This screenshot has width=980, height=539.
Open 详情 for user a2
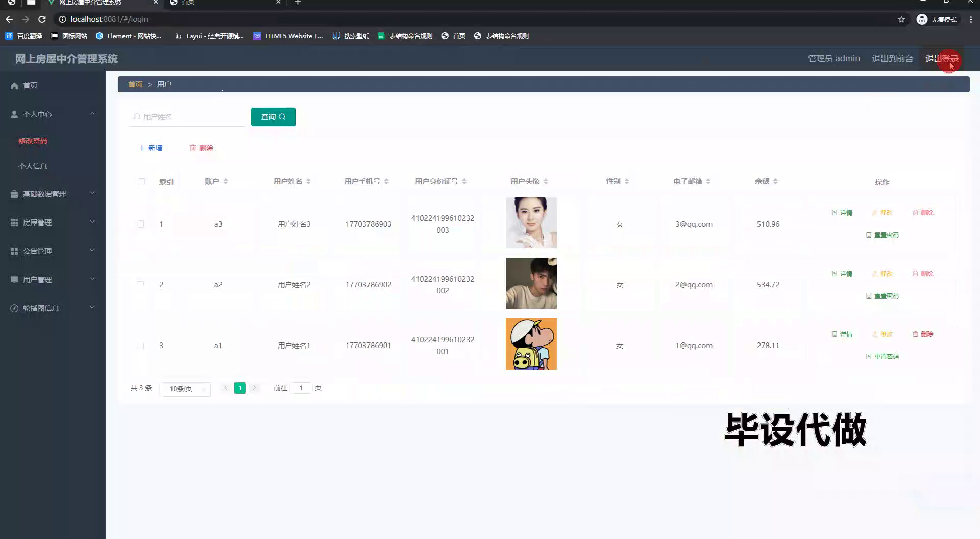tap(842, 274)
